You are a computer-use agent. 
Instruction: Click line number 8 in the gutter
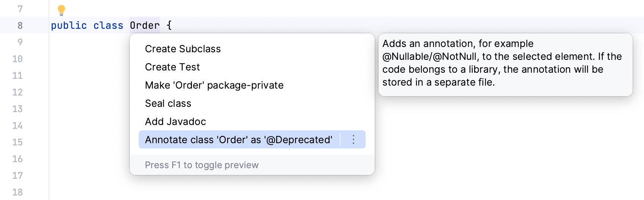[x=20, y=25]
